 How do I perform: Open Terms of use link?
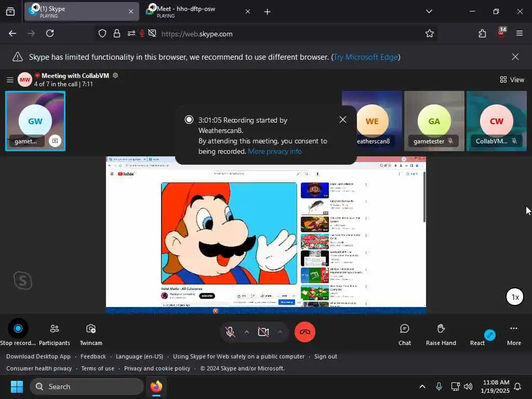coord(98,368)
